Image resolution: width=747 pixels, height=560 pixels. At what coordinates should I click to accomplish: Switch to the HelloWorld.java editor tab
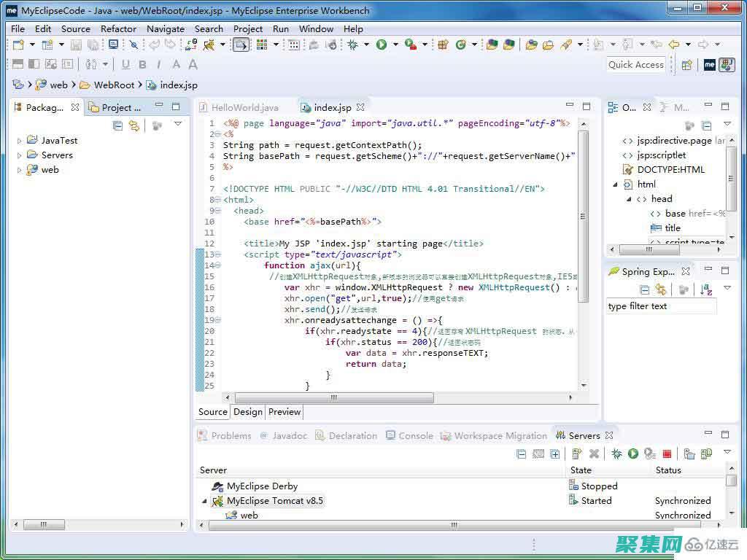point(247,107)
